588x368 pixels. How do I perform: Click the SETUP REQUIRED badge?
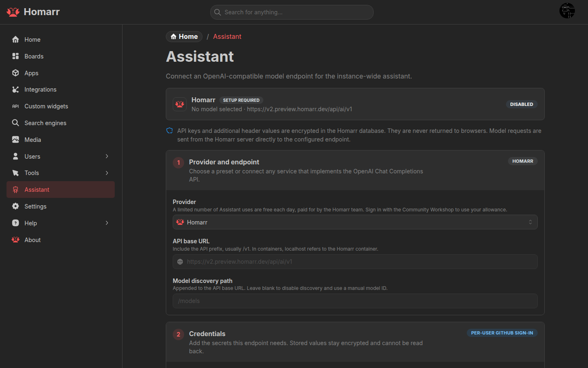(241, 100)
